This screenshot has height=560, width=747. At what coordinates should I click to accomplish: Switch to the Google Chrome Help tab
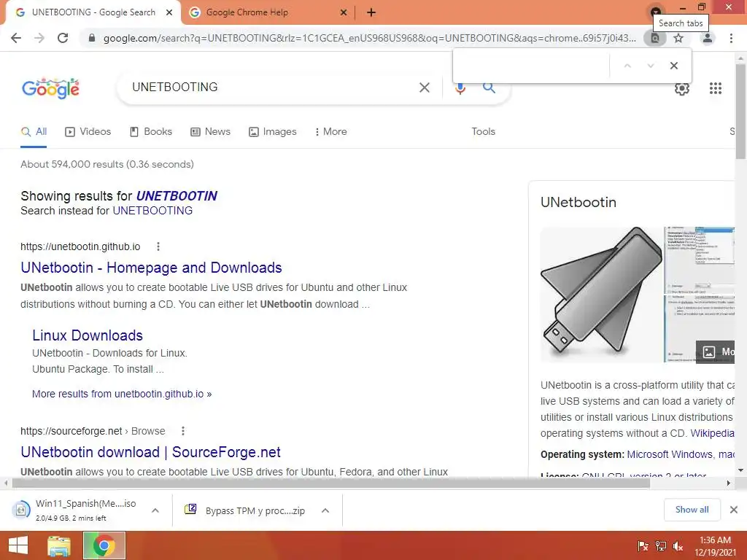(268, 12)
